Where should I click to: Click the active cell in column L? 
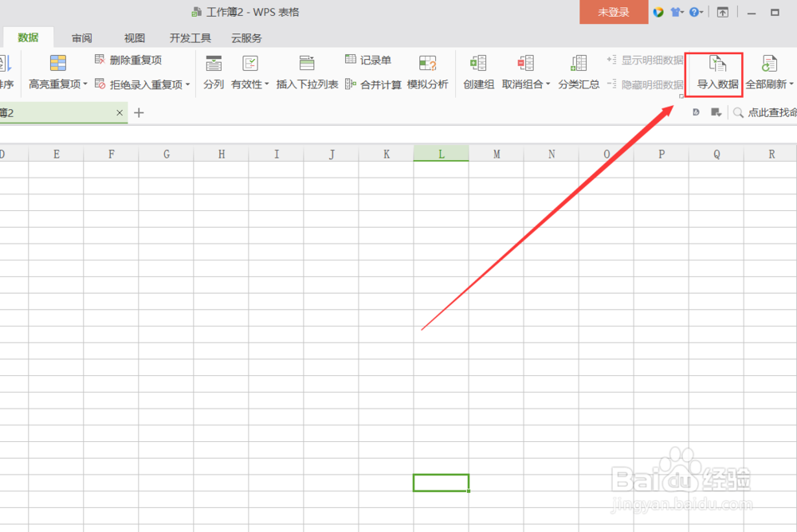(442, 483)
